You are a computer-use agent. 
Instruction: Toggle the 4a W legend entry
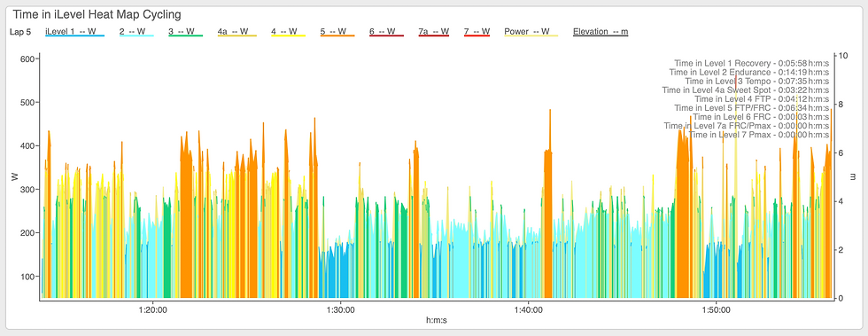237,32
